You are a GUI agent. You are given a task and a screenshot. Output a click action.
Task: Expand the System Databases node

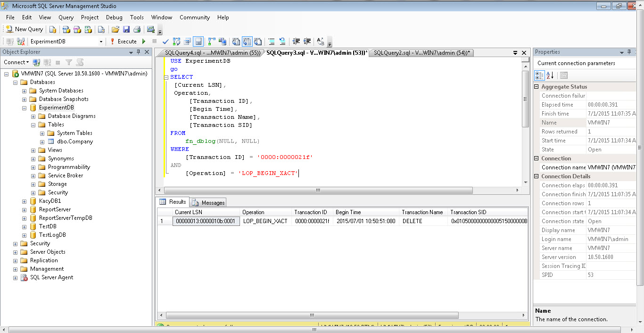25,91
